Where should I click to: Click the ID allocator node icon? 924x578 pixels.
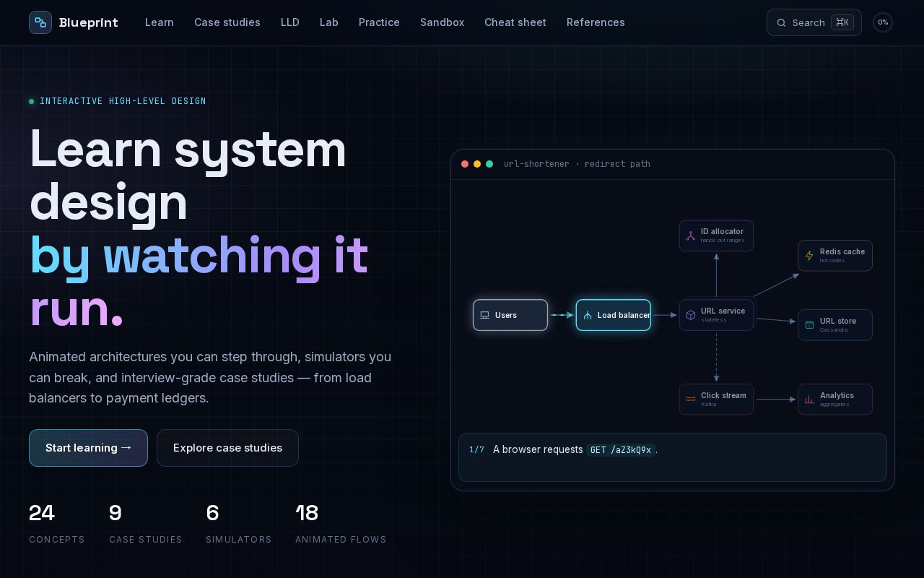tap(691, 236)
